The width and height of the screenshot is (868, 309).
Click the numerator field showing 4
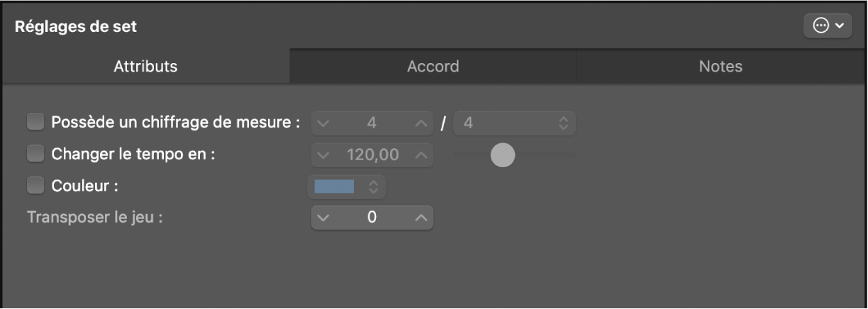click(x=372, y=123)
